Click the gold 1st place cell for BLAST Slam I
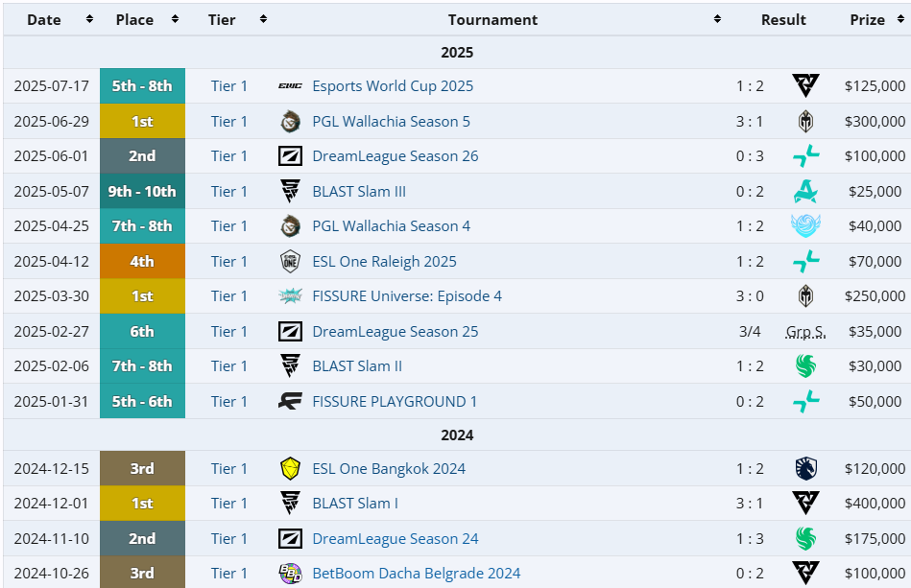The image size is (911, 588). pos(142,504)
